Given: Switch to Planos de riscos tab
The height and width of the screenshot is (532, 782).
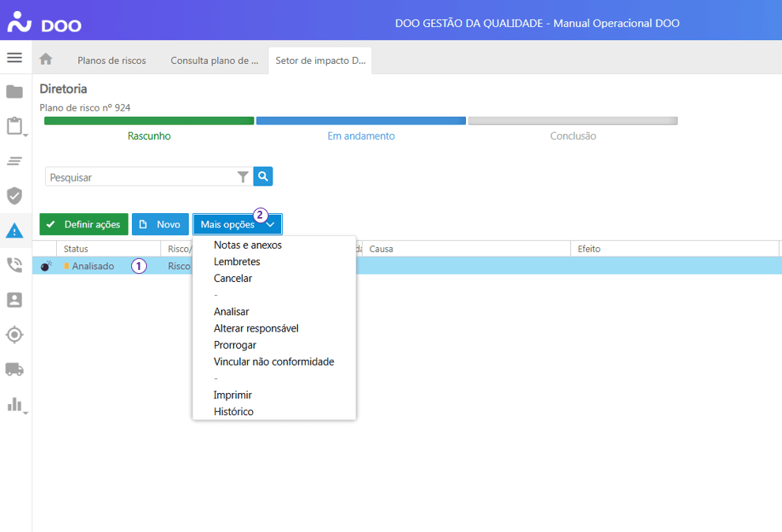Looking at the screenshot, I should (x=111, y=60).
